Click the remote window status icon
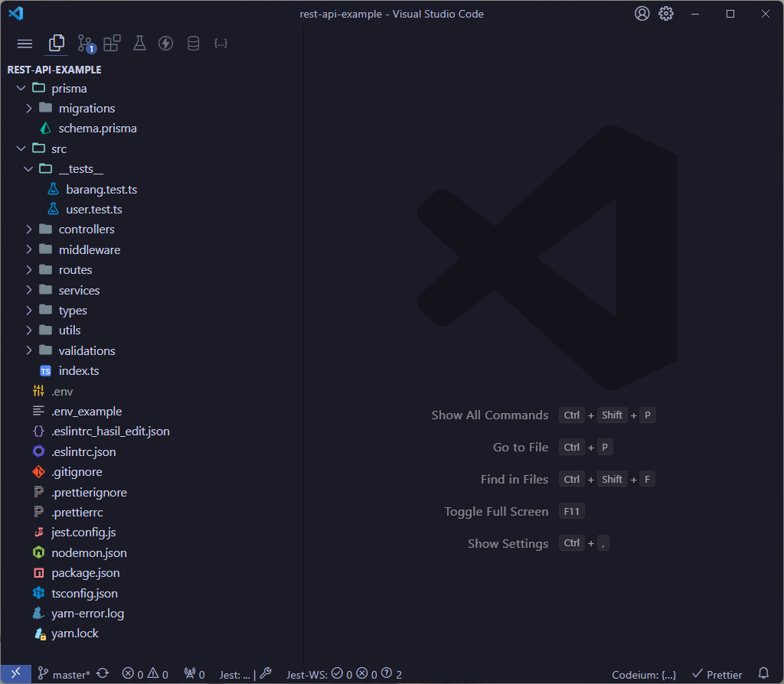 [x=16, y=673]
